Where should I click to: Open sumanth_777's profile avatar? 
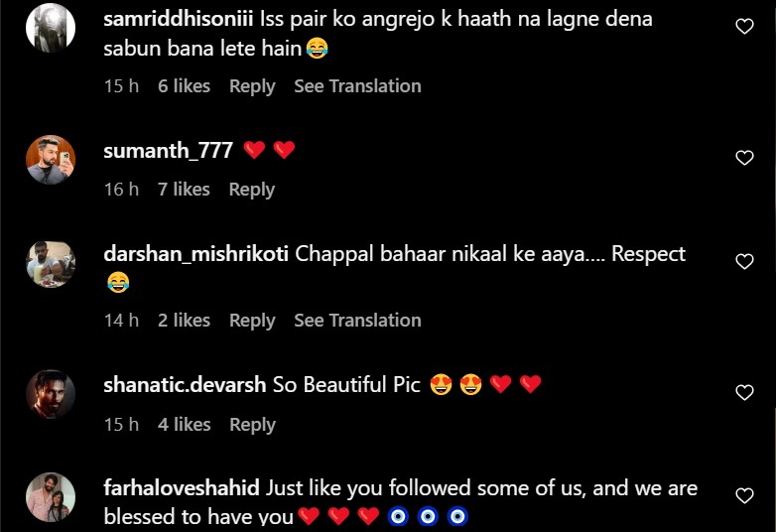click(x=51, y=160)
